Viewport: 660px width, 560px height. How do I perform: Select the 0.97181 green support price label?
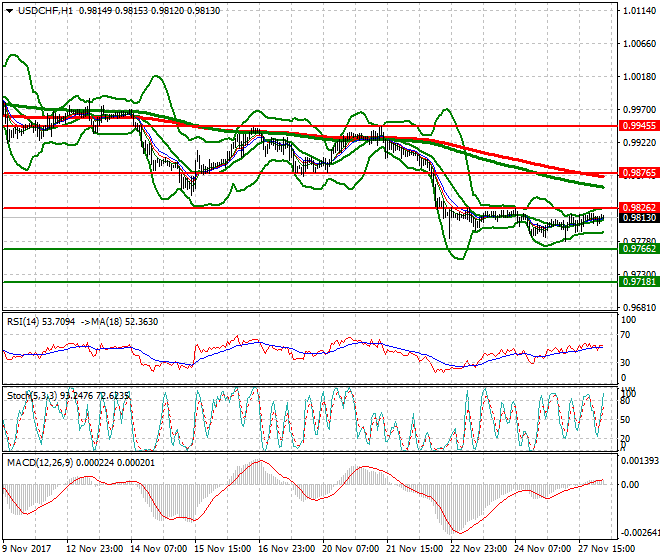point(638,282)
